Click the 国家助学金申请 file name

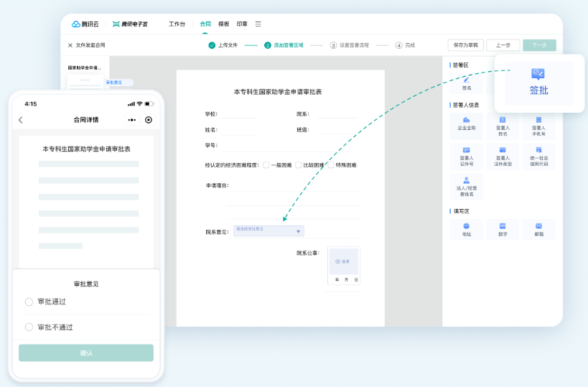coord(85,68)
